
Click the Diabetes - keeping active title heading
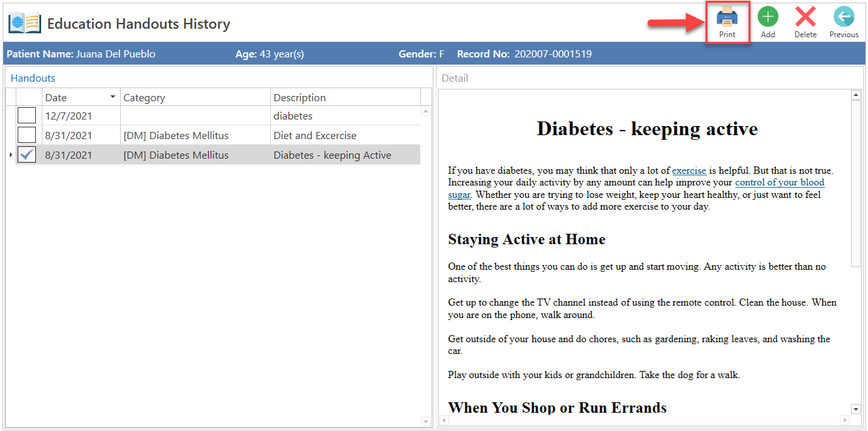[647, 129]
